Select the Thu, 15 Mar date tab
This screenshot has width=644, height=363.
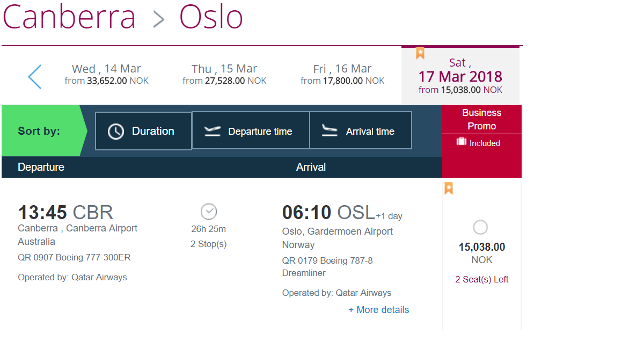(x=224, y=75)
